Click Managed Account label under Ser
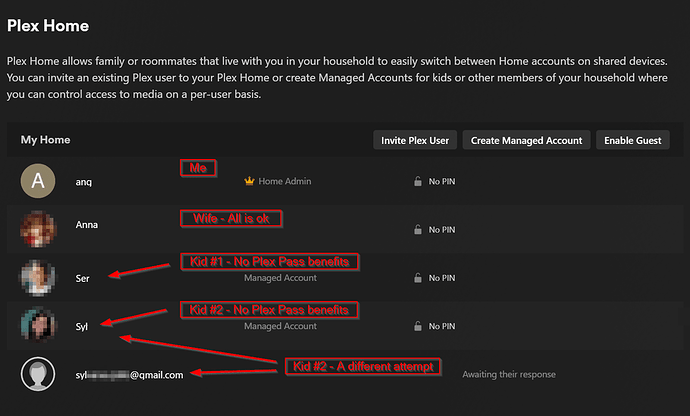 (280, 278)
